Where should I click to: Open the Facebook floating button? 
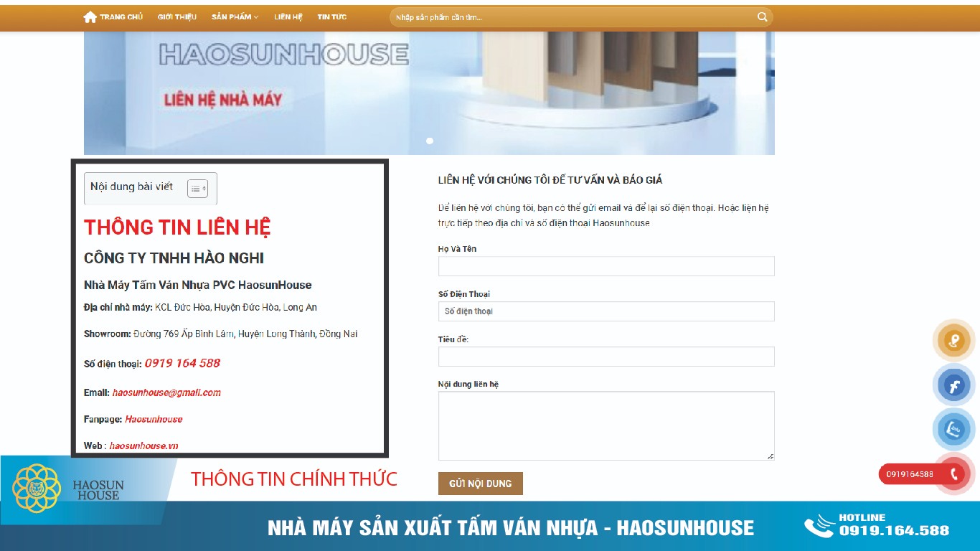[x=954, y=385]
